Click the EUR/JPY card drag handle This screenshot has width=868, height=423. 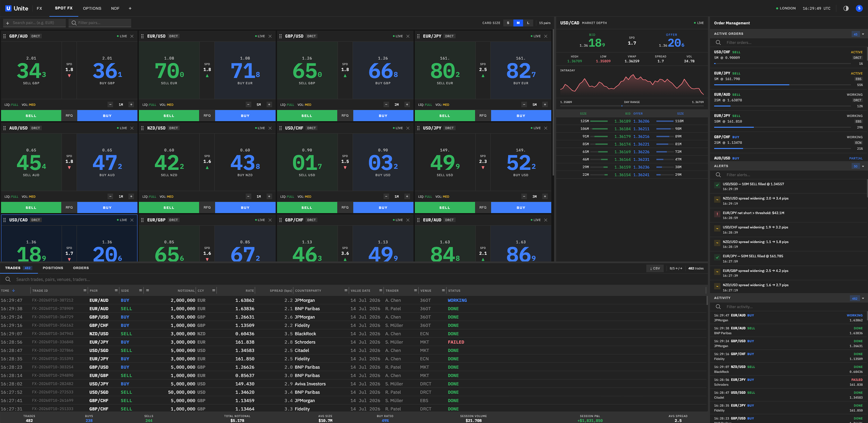[418, 36]
